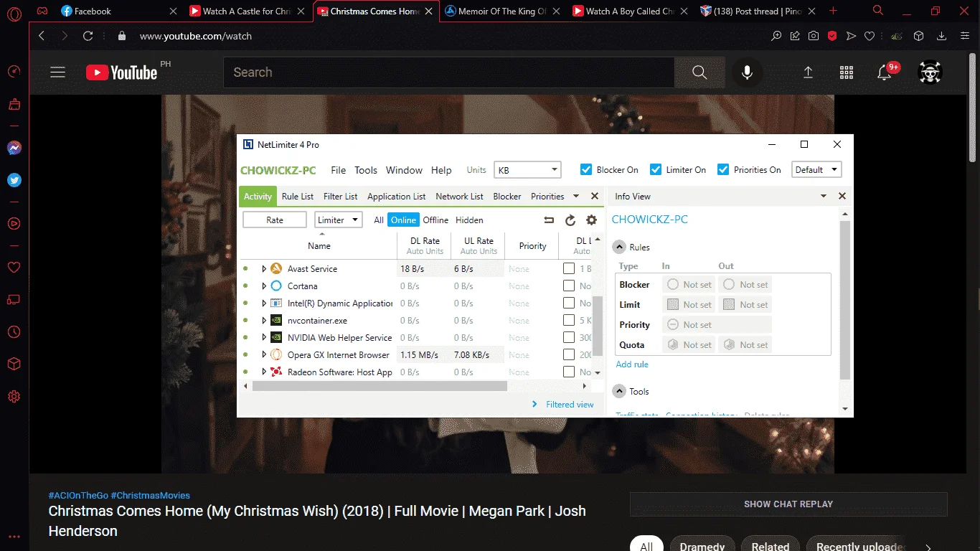Image resolution: width=980 pixels, height=551 pixels.
Task: Click the Add rule link
Action: [x=632, y=364]
